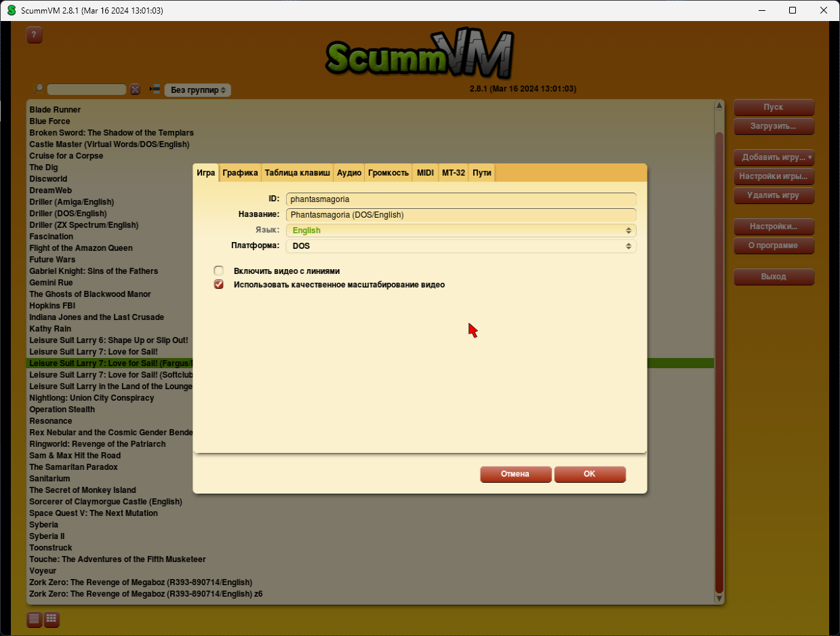Select Castle Master (Virtual Words/DOS/English)

tap(109, 144)
